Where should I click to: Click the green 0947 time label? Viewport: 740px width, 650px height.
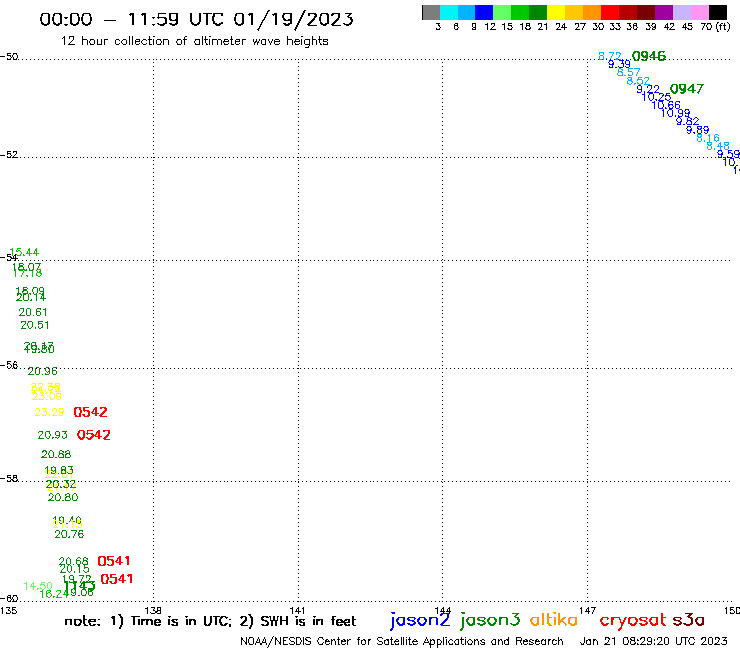pos(687,89)
